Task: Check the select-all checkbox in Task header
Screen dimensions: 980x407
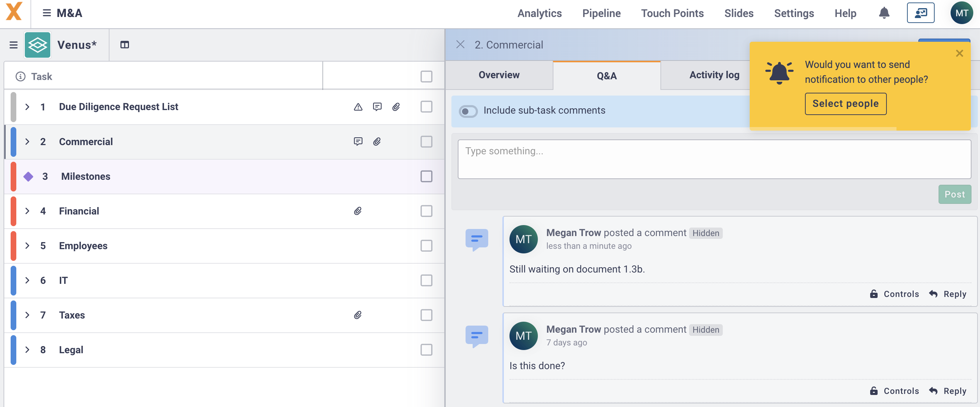Action: click(x=427, y=77)
